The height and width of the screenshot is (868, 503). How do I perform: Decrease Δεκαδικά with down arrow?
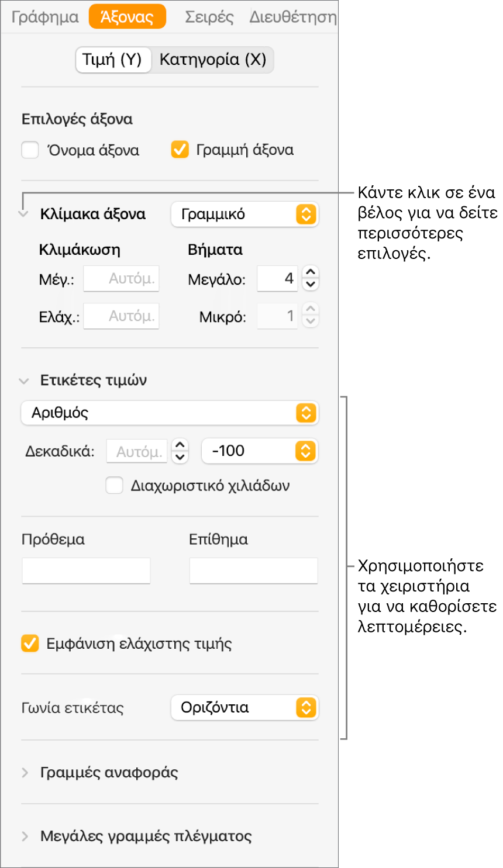[x=181, y=458]
